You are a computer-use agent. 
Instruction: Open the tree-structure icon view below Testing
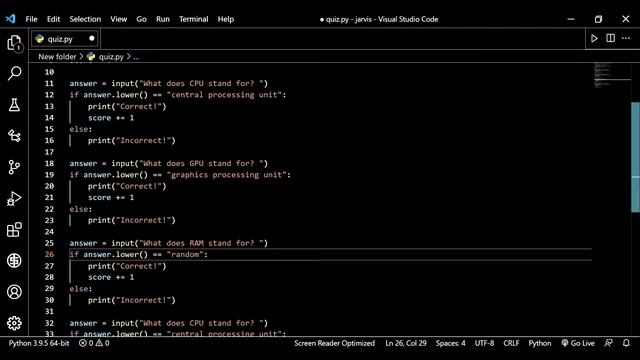[14, 136]
